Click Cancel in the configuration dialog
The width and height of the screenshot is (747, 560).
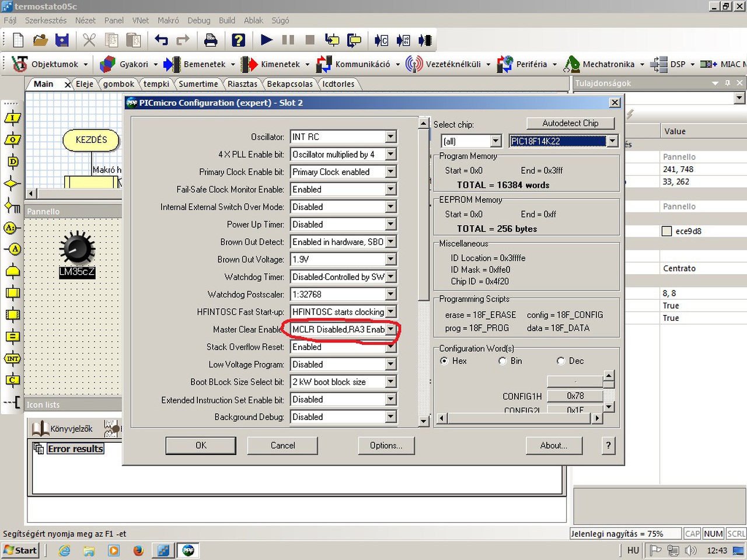pyautogui.click(x=282, y=446)
